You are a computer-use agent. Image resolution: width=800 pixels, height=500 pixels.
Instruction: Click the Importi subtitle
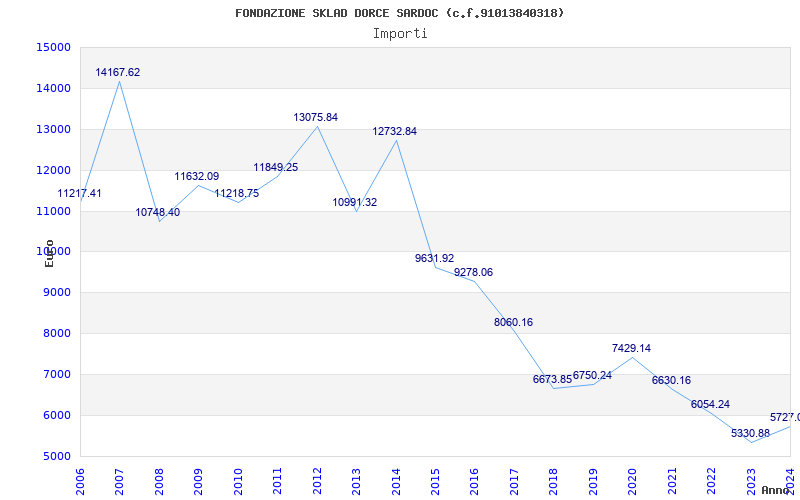click(x=400, y=34)
